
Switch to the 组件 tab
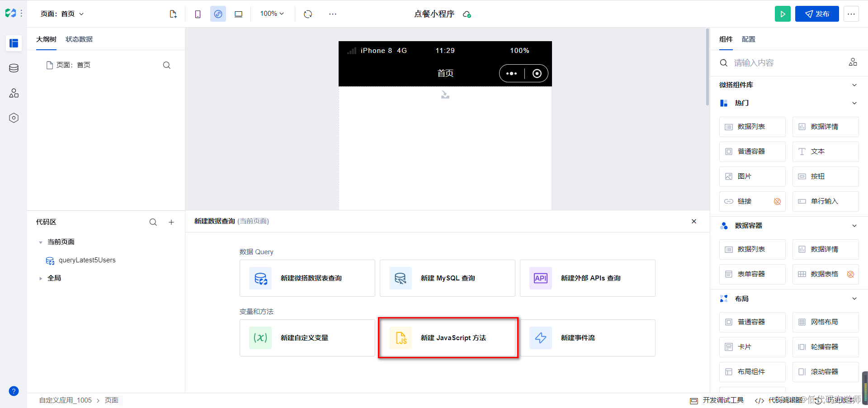[x=726, y=39]
